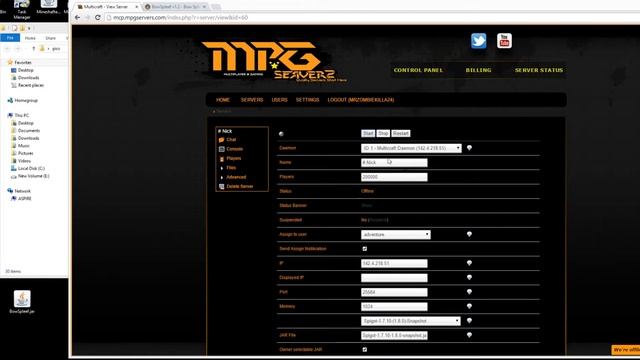This screenshot has height=360, width=640.
Task: Toggle Send Assign Notification checkbox
Action: [x=365, y=249]
